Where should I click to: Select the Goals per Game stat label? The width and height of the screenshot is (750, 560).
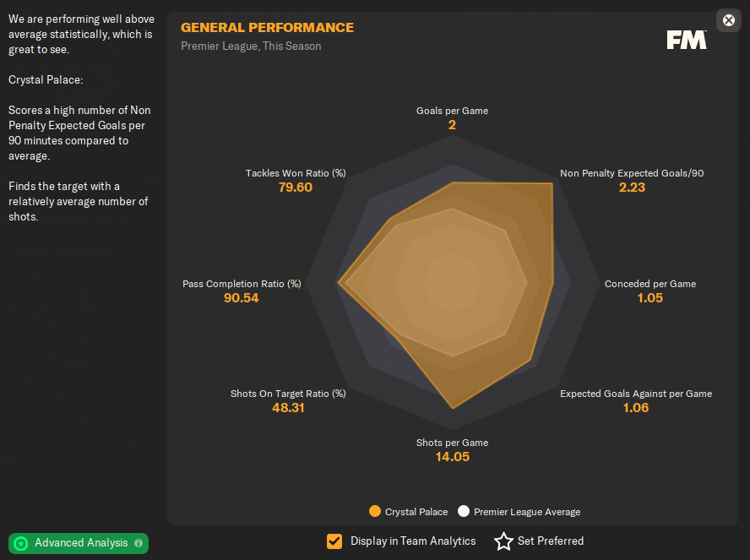pyautogui.click(x=452, y=111)
